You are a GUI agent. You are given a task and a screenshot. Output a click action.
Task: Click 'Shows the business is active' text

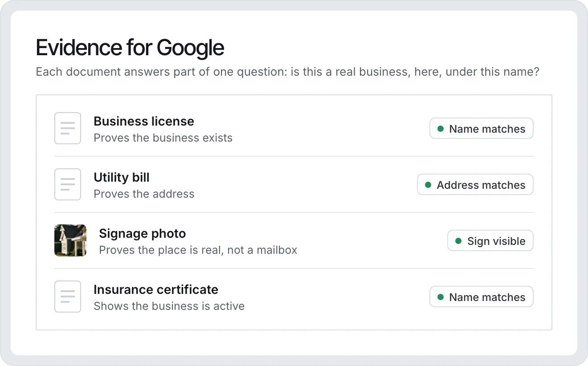(169, 306)
